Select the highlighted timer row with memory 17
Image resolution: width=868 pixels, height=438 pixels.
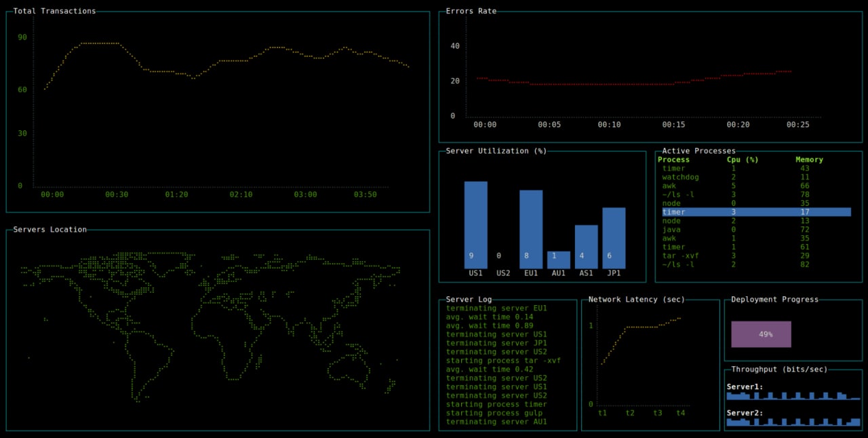pyautogui.click(x=756, y=212)
